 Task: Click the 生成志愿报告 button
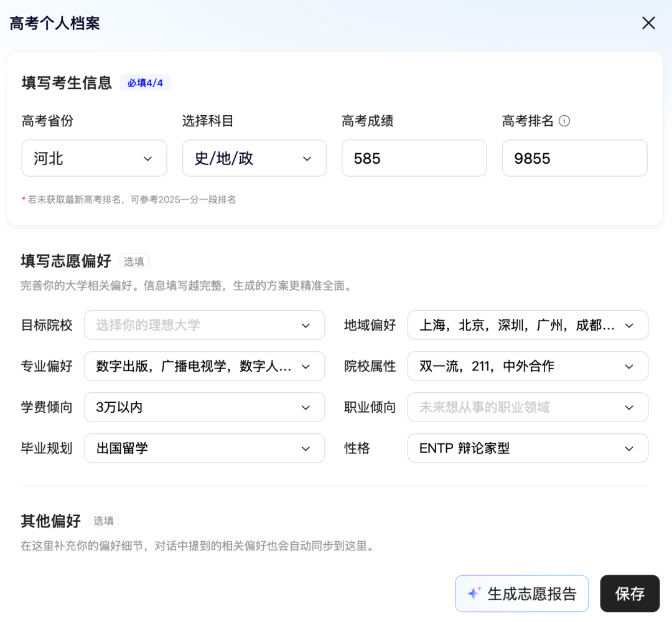tap(521, 594)
